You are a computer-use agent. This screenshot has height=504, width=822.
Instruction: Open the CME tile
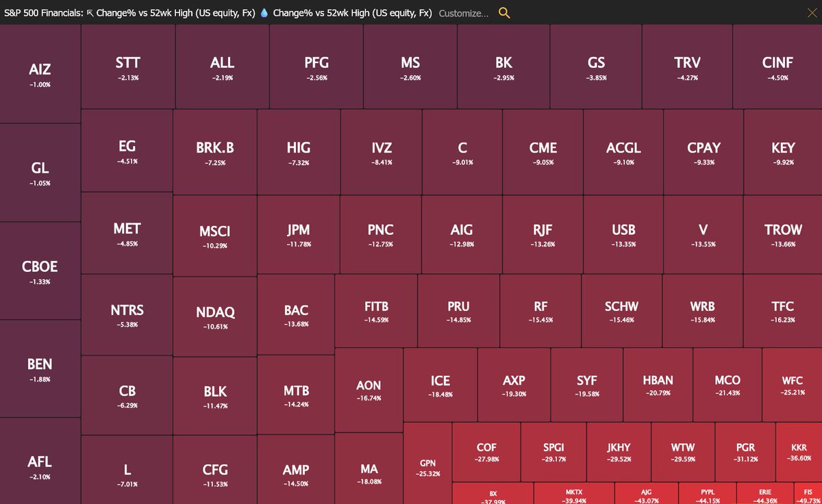click(543, 153)
